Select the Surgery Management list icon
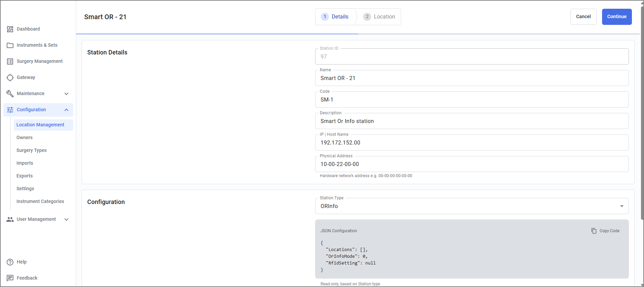The height and width of the screenshot is (287, 644). pos(10,61)
